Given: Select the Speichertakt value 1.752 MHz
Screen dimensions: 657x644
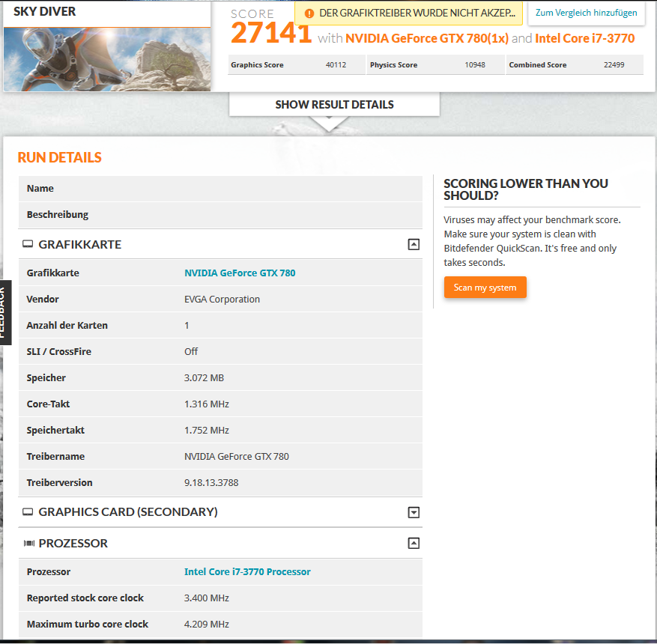Looking at the screenshot, I should (207, 431).
